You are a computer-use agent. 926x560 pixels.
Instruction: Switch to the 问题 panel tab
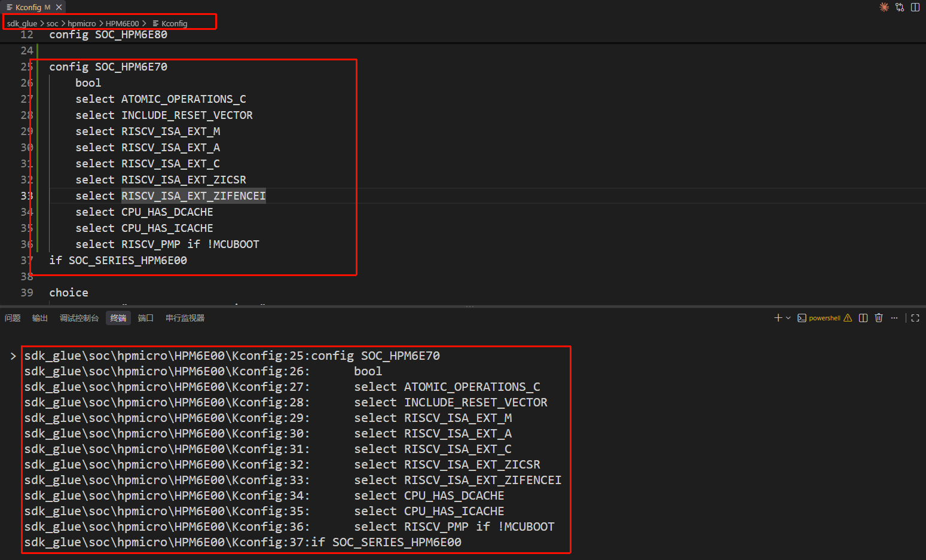coord(13,318)
